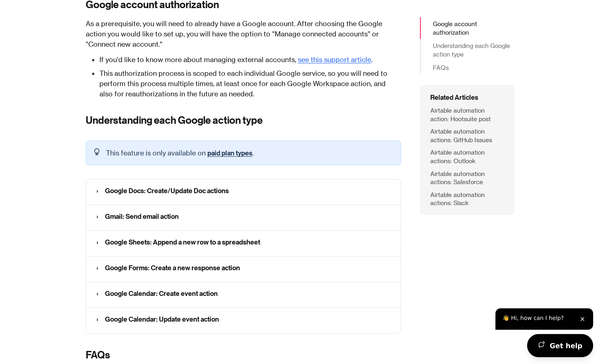Click the Google Calendar: Update event action title
The width and height of the screenshot is (600, 364).
[162, 319]
